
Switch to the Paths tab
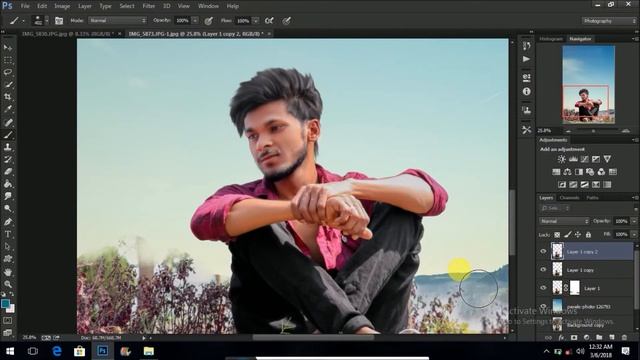point(592,198)
